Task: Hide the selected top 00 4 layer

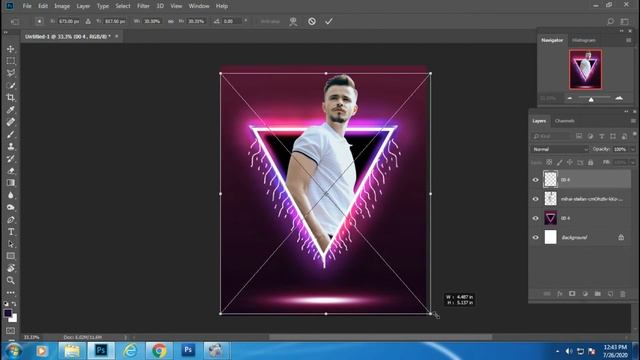Action: (x=536, y=180)
